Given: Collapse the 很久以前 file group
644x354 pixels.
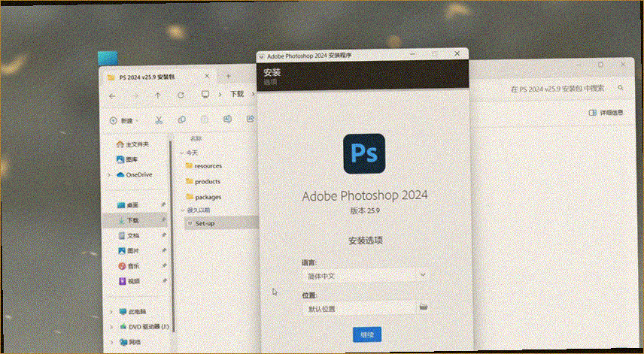Looking at the screenshot, I should click(x=183, y=210).
